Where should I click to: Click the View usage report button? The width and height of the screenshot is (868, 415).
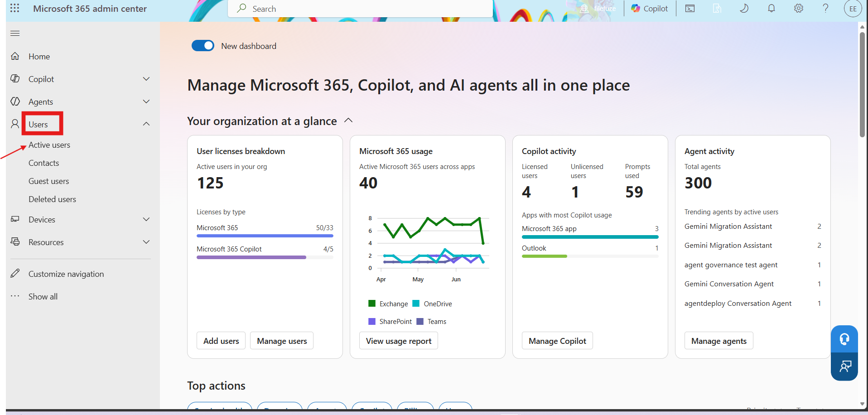tap(399, 341)
